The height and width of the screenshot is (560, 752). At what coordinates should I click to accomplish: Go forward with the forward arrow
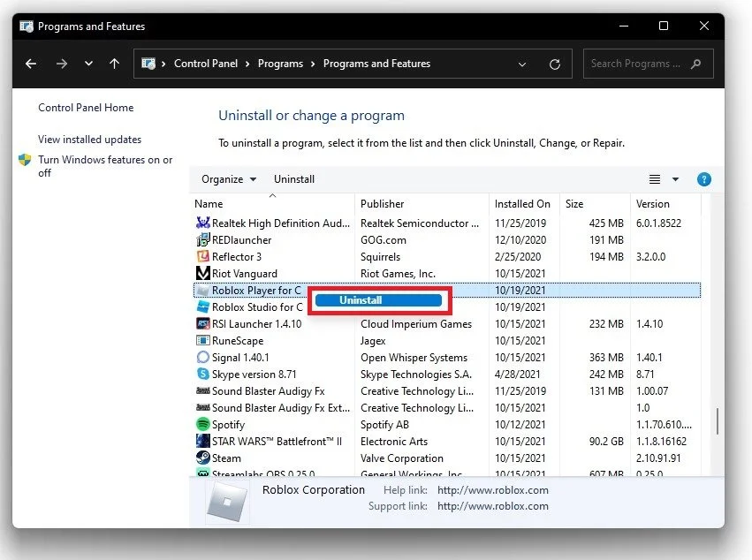(x=61, y=64)
